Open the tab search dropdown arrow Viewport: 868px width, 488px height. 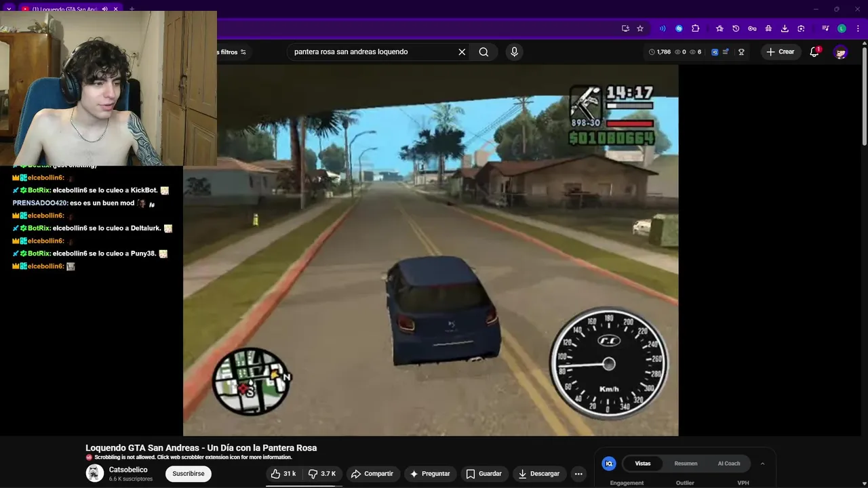click(9, 9)
